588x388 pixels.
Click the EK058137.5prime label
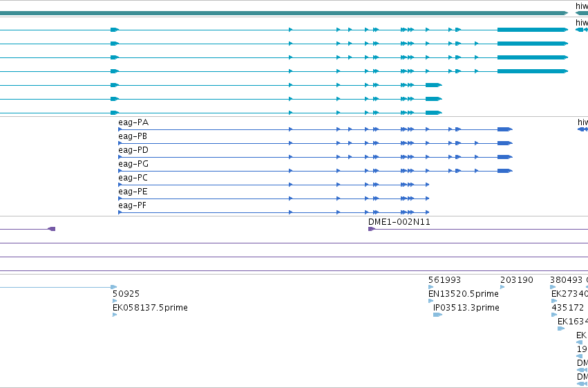tap(150, 308)
